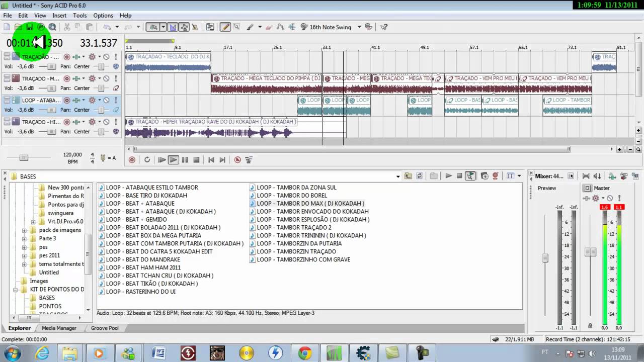The width and height of the screenshot is (644, 362).
Task: Go to End transport button
Action: pos(222,160)
